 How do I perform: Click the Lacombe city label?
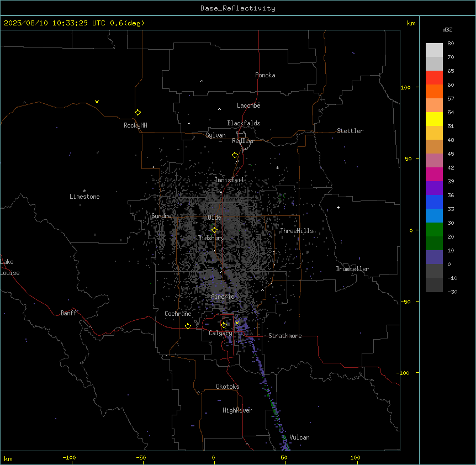(x=248, y=105)
